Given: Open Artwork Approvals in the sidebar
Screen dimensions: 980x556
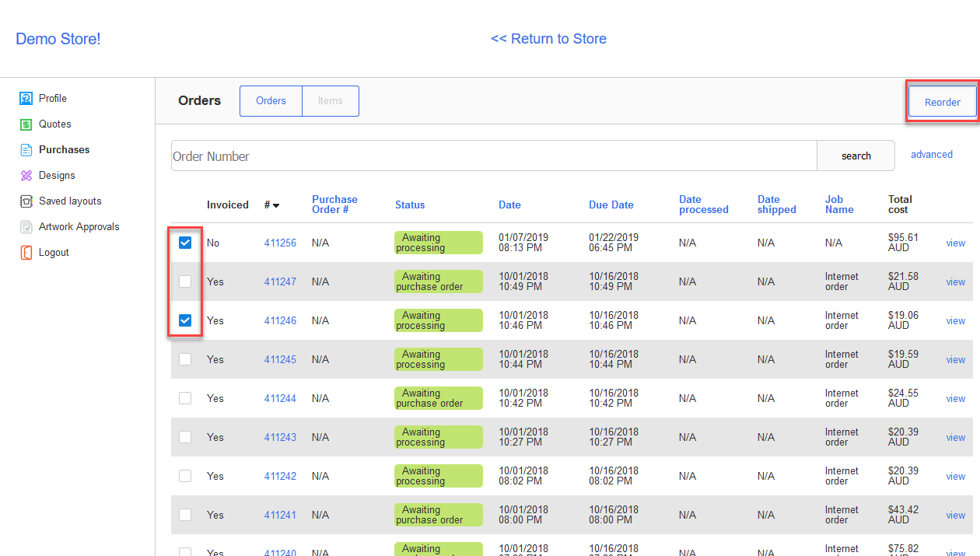Looking at the screenshot, I should 79,226.
